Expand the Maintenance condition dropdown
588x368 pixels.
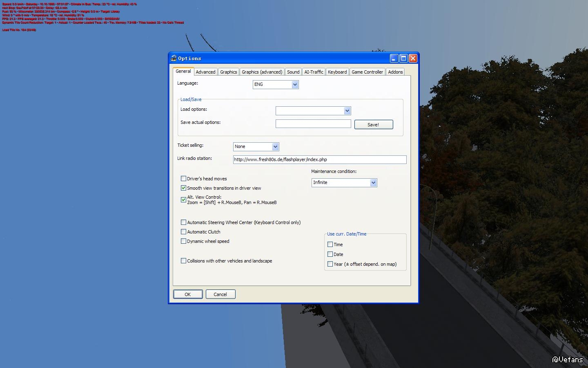(x=373, y=183)
